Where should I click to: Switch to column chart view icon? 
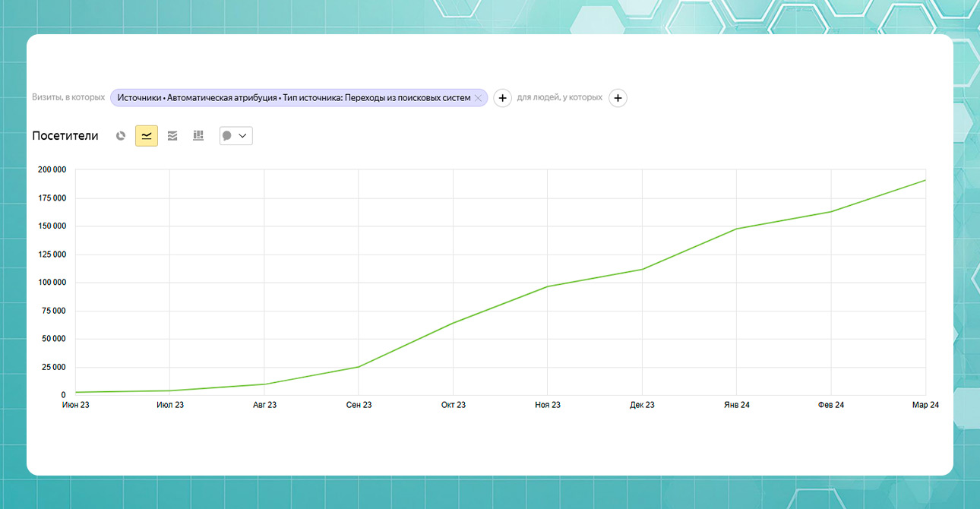click(198, 136)
